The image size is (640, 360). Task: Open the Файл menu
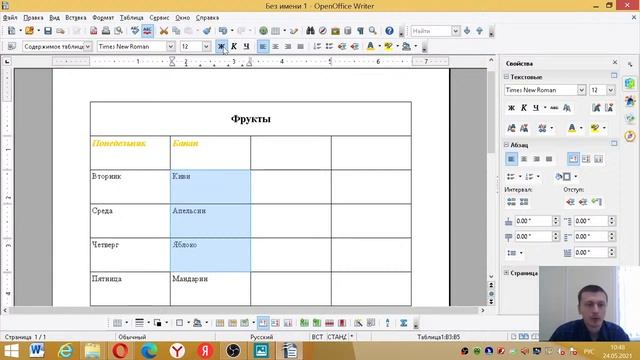(x=10, y=18)
